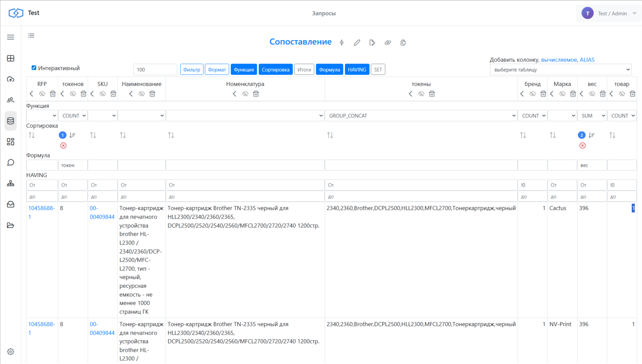Move the токены column left

(x=410, y=94)
